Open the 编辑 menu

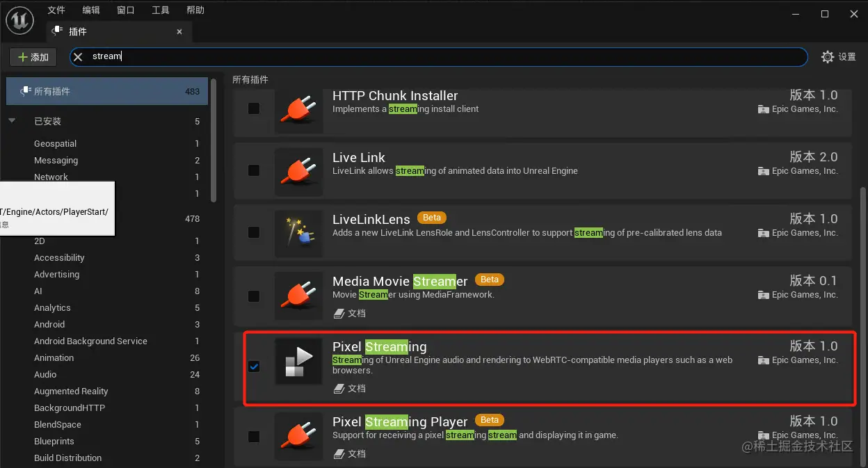click(x=91, y=10)
